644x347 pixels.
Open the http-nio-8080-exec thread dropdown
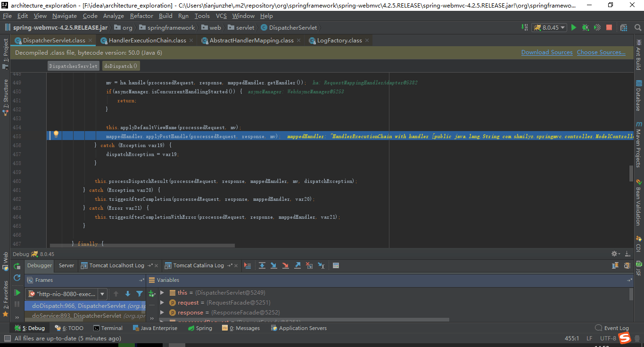pyautogui.click(x=102, y=293)
